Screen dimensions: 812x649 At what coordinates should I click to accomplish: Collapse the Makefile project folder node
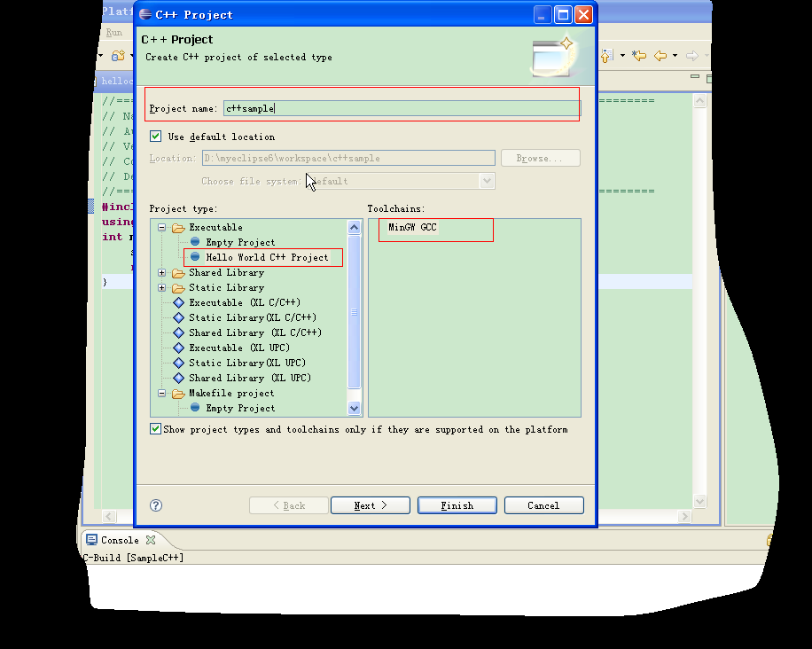pyautogui.click(x=162, y=393)
